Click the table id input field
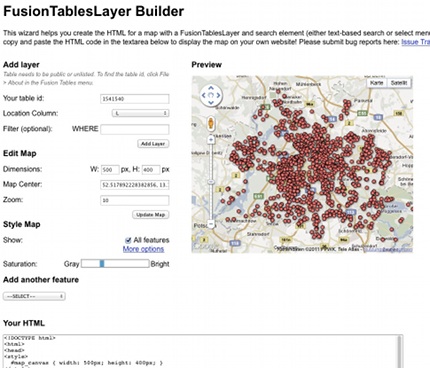Screen dimensions: 430x368 tap(135, 99)
